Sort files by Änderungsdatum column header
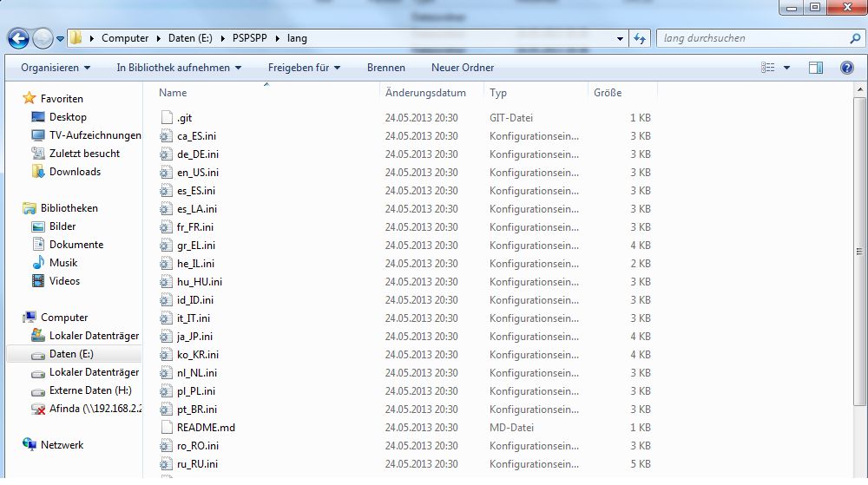The height and width of the screenshot is (485, 868). point(425,93)
